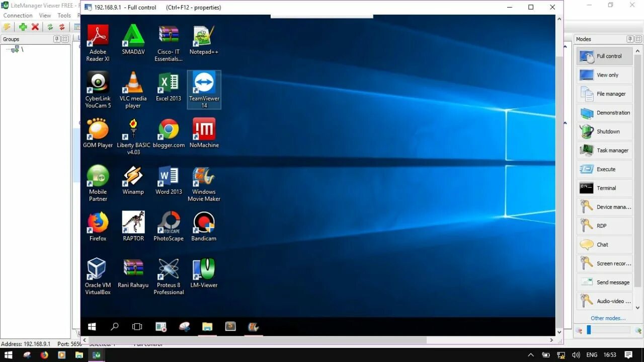The image size is (644, 362).
Task: Open Bandicam shortcut
Action: (204, 227)
